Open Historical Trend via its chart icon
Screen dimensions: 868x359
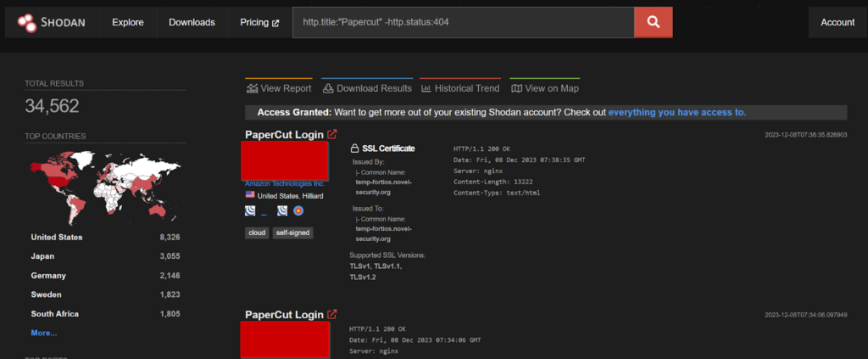point(426,88)
